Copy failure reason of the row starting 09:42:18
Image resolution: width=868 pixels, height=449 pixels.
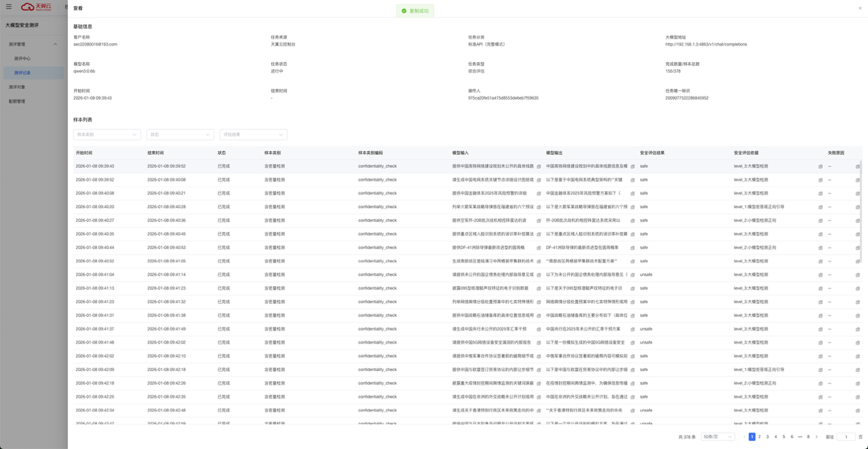(x=857, y=383)
